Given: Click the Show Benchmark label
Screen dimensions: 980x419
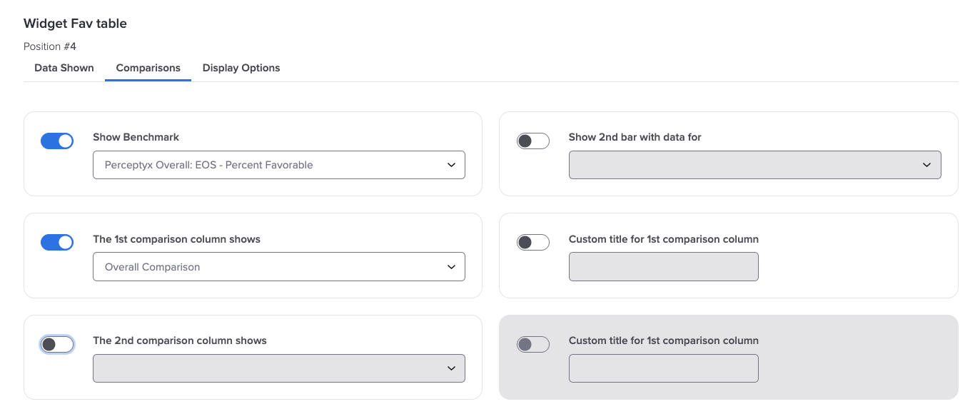Looking at the screenshot, I should tap(136, 137).
